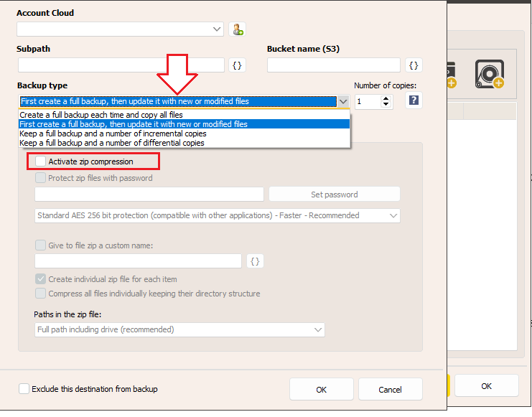
Task: Toggle Activate zip compression checkbox
Action: (x=40, y=161)
